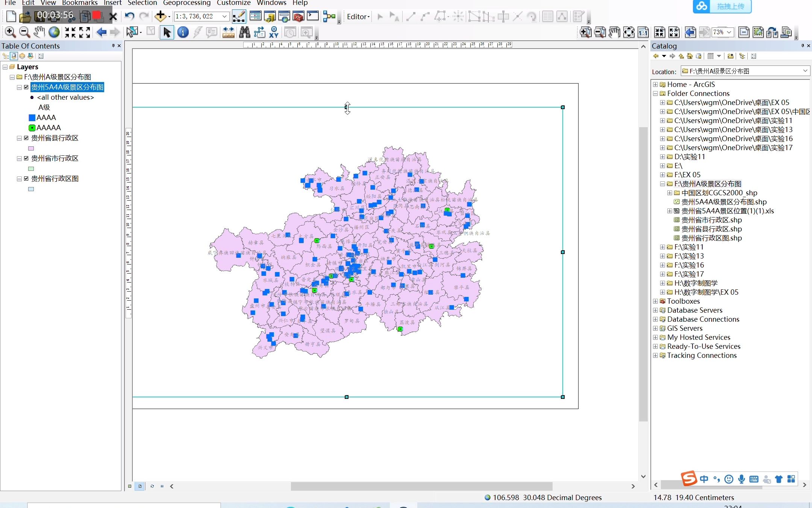
Task: Select the Zoom In magnifier tool
Action: pyautogui.click(x=10, y=32)
